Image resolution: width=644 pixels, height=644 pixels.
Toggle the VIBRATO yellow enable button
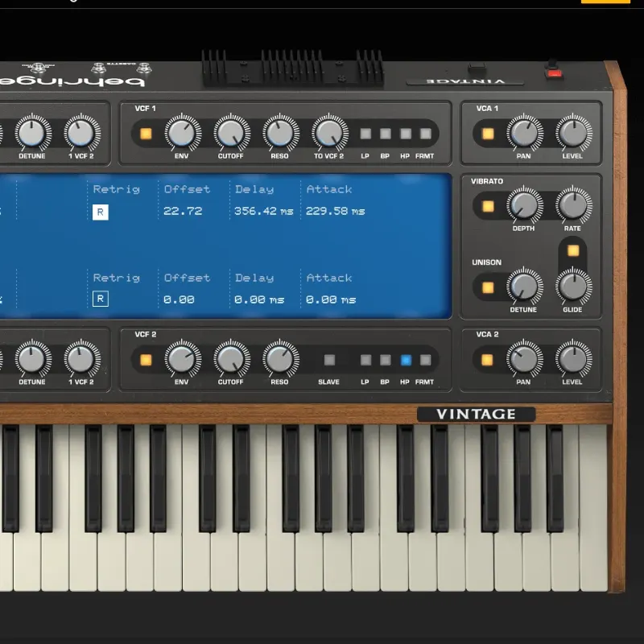pos(488,206)
